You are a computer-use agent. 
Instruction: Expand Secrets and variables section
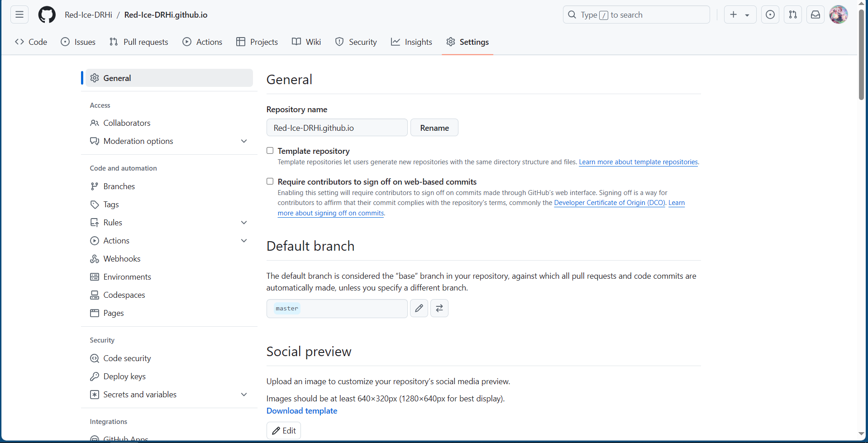click(244, 395)
